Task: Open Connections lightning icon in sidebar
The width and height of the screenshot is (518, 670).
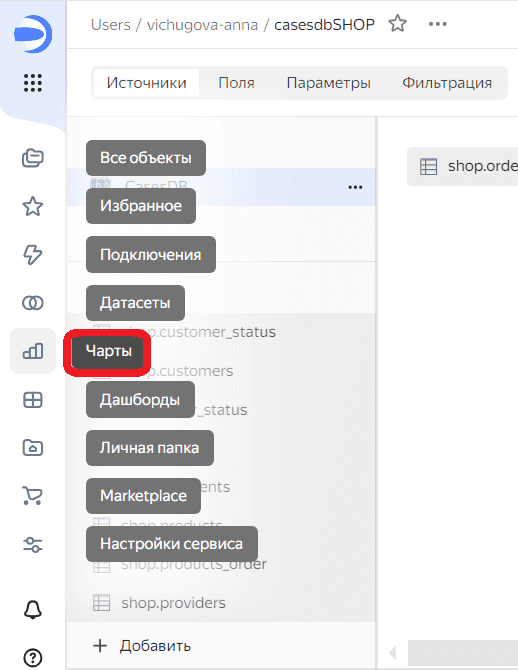Action: click(33, 255)
